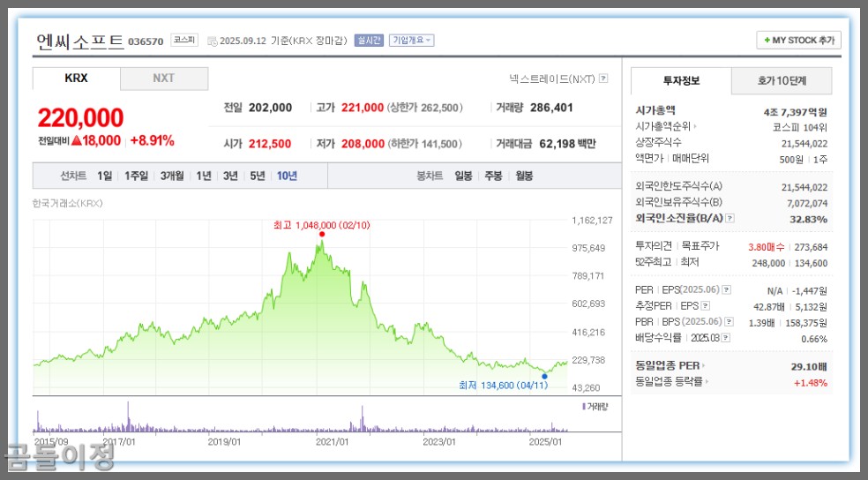Viewport: 868px width, 480px height.
Task: Switch to the KRX tab
Action: point(77,79)
